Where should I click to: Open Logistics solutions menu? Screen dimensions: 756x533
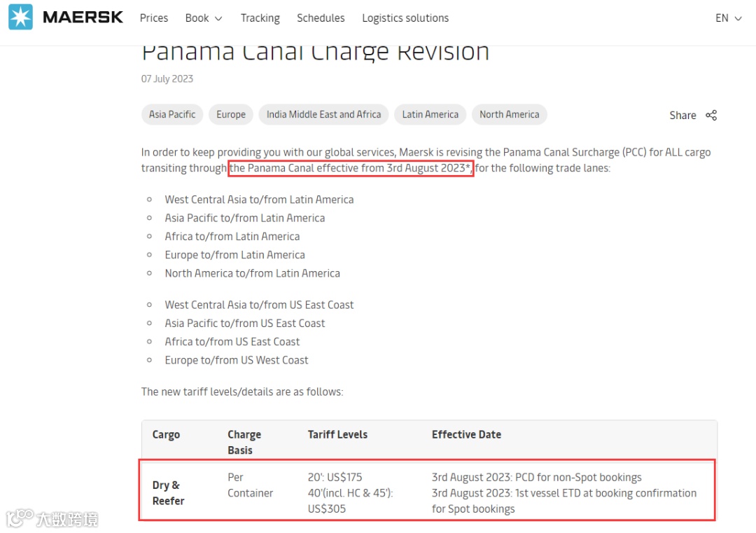(405, 18)
